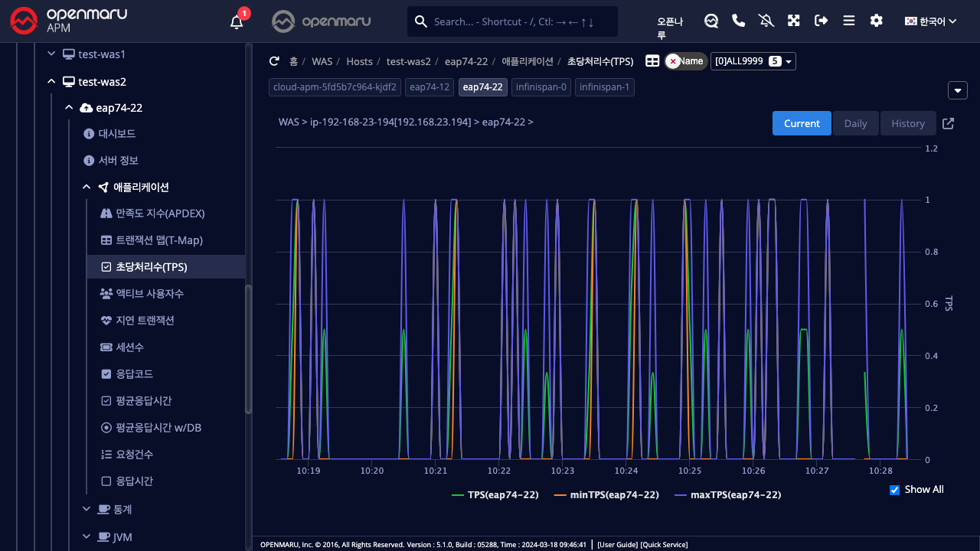Uncheck the Show All checkbox
The image size is (980, 551).
pyautogui.click(x=894, y=490)
